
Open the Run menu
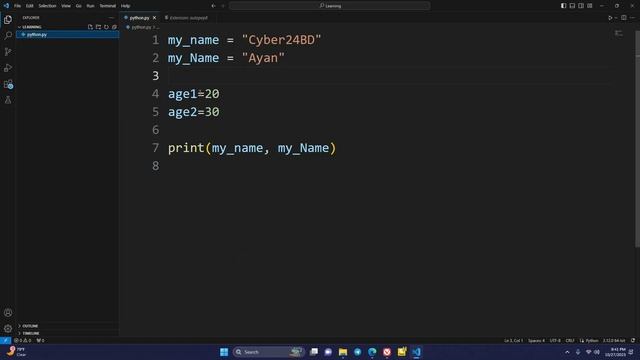(x=90, y=6)
